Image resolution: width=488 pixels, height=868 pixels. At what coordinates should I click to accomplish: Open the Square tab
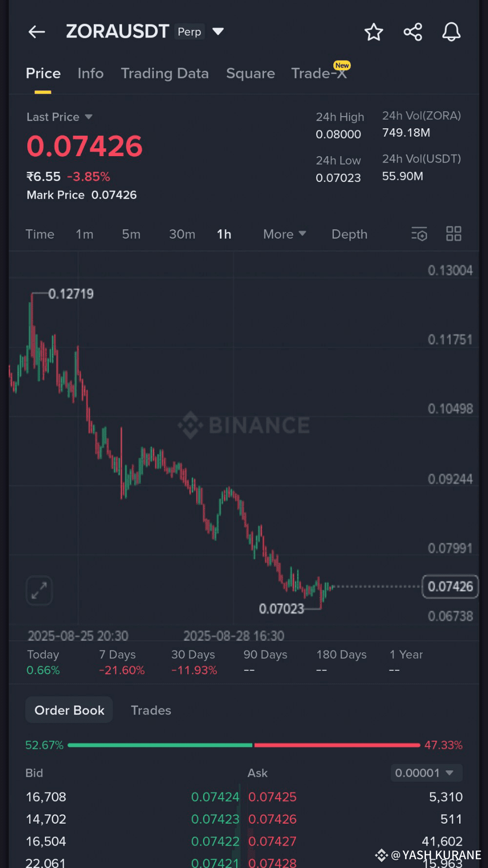(250, 73)
